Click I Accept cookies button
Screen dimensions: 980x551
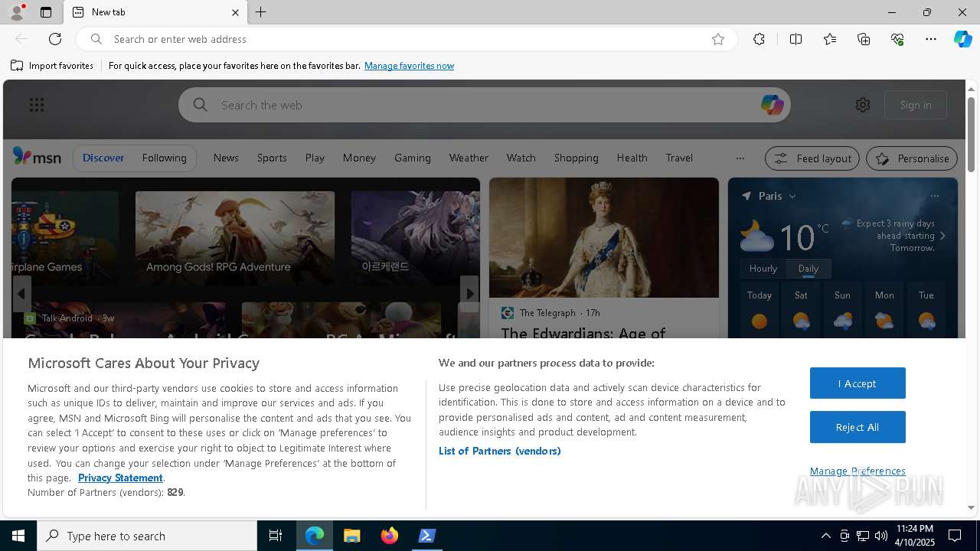coord(857,383)
